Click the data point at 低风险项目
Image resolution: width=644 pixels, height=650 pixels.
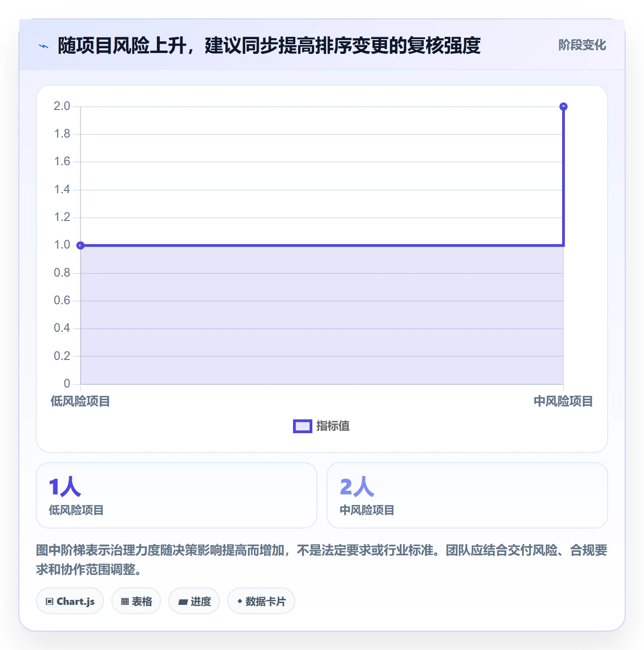coord(80,245)
